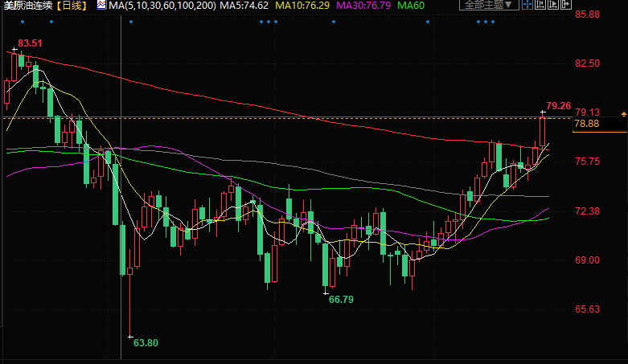Click the 83.51 high price marker
The width and height of the screenshot is (628, 364).
[30, 43]
